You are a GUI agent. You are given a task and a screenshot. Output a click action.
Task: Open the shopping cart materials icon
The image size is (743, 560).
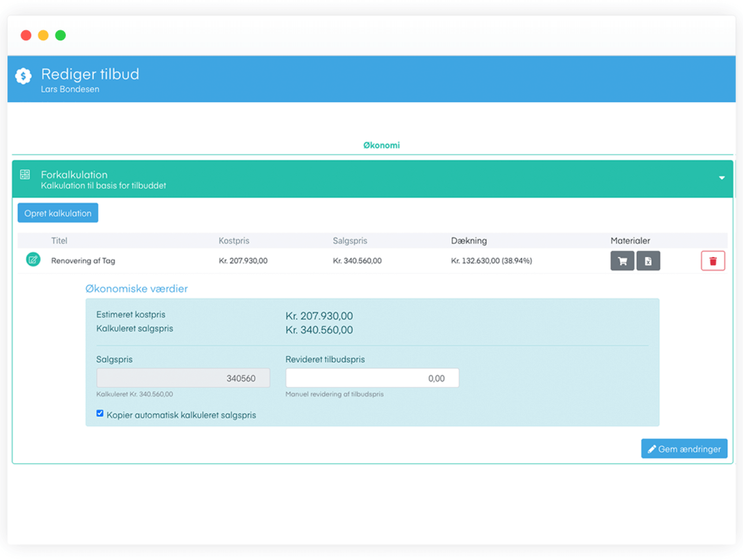tap(622, 261)
